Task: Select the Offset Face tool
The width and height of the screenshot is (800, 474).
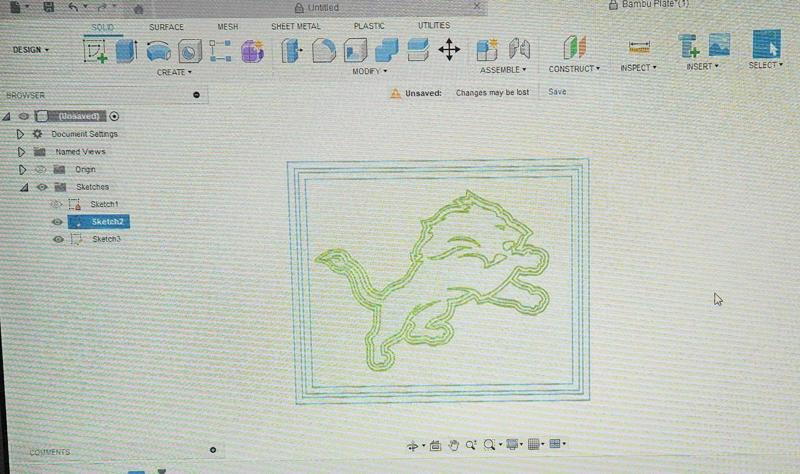Action: point(418,50)
